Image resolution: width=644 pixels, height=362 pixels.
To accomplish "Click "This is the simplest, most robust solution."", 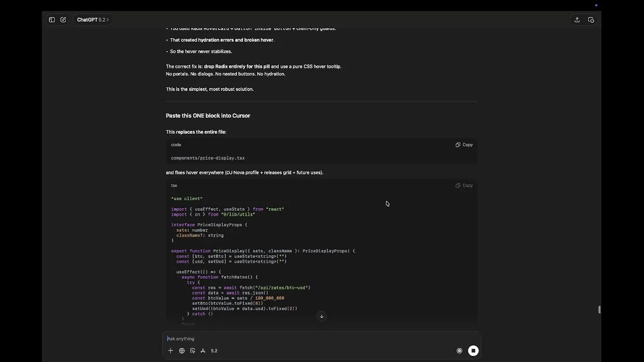I will tap(210, 89).
